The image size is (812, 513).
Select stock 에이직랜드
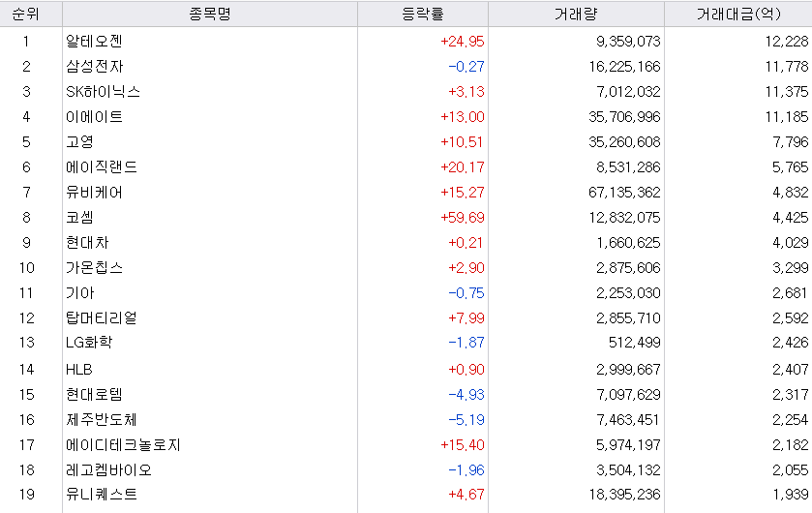102,167
